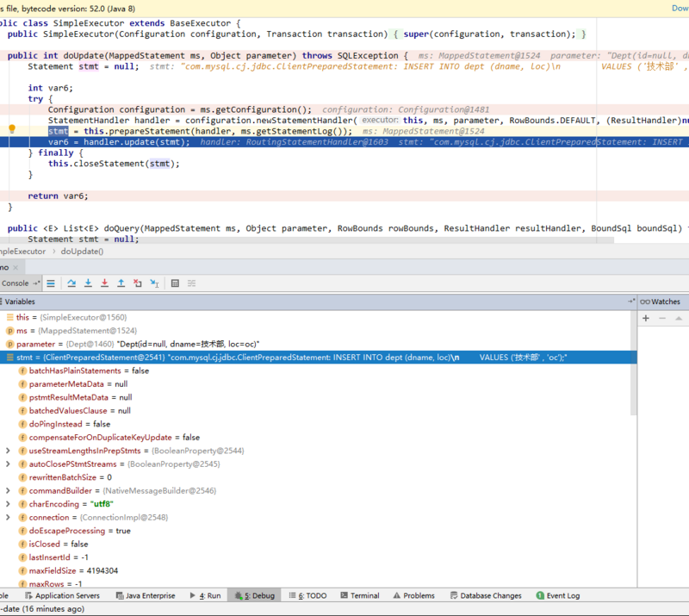
Task: Open the Terminal tool window
Action: (x=360, y=595)
